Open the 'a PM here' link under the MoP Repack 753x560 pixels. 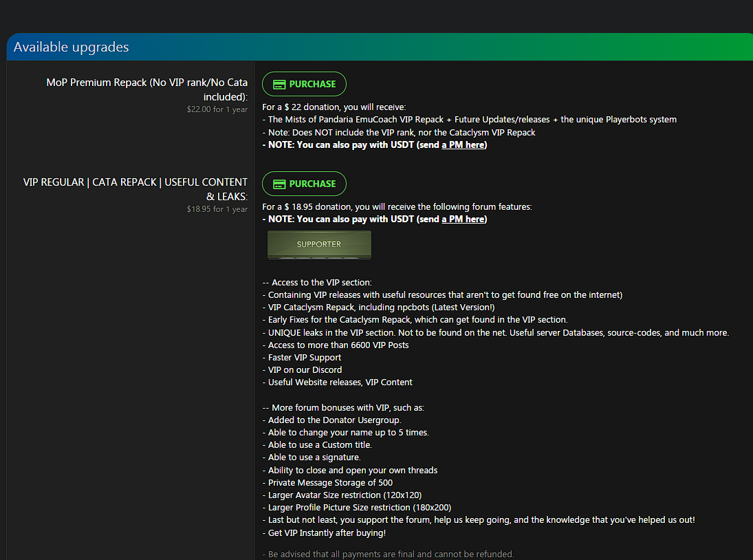tap(463, 145)
